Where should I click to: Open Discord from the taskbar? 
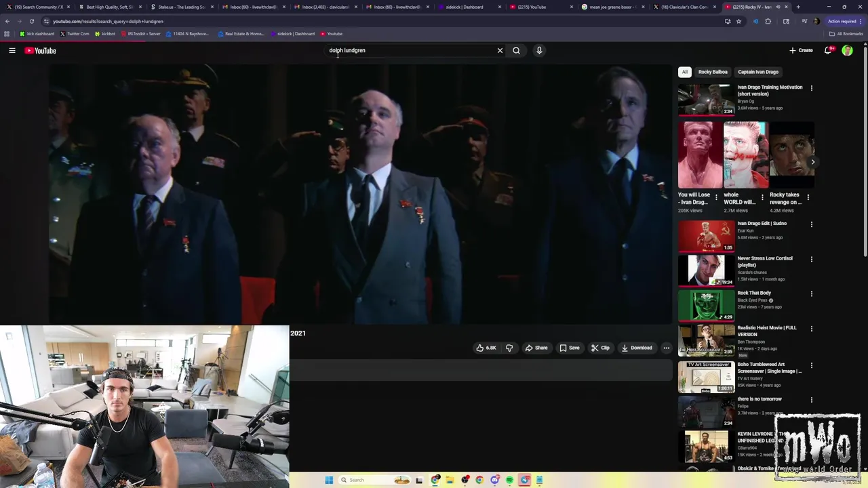pos(494,480)
